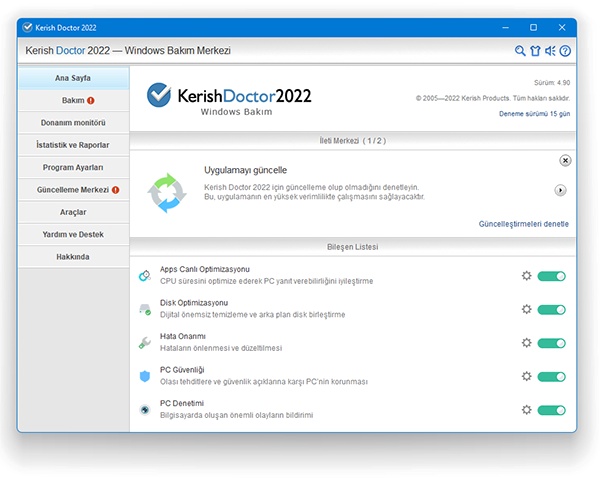Open settings gear for PC Güvenliği
Image resolution: width=600 pixels, height=483 pixels.
[527, 376]
